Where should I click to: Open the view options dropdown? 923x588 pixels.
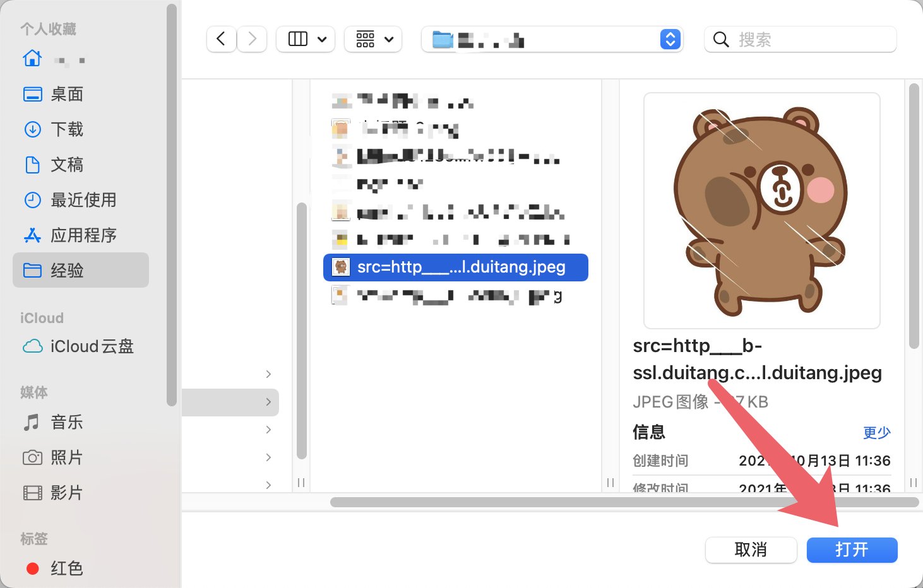306,38
